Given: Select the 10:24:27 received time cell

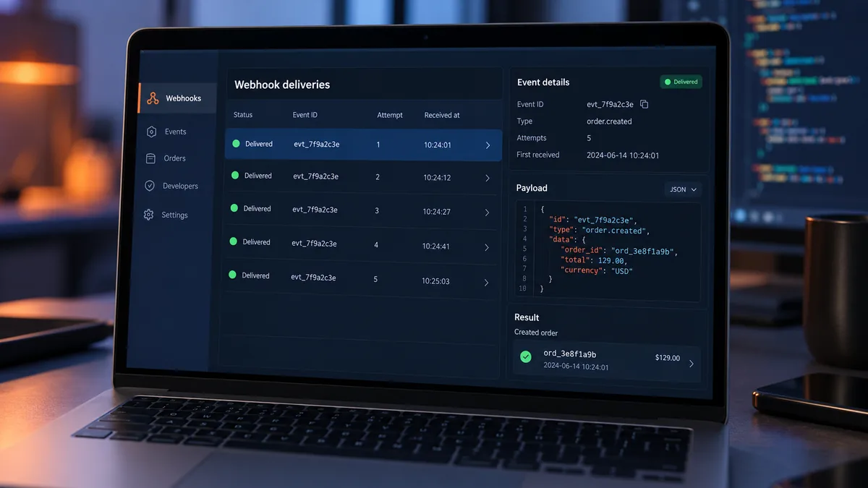Looking at the screenshot, I should click(x=437, y=212).
